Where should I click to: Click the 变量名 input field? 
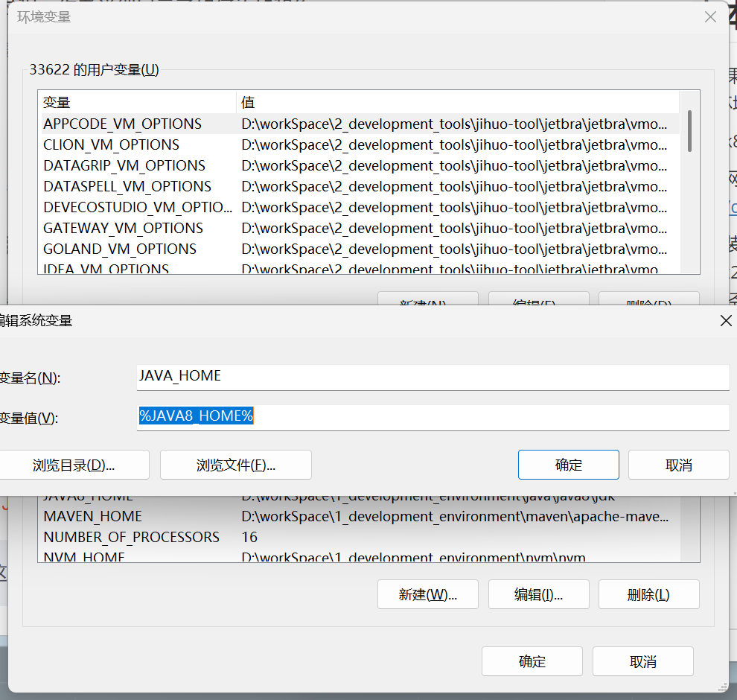coord(432,377)
